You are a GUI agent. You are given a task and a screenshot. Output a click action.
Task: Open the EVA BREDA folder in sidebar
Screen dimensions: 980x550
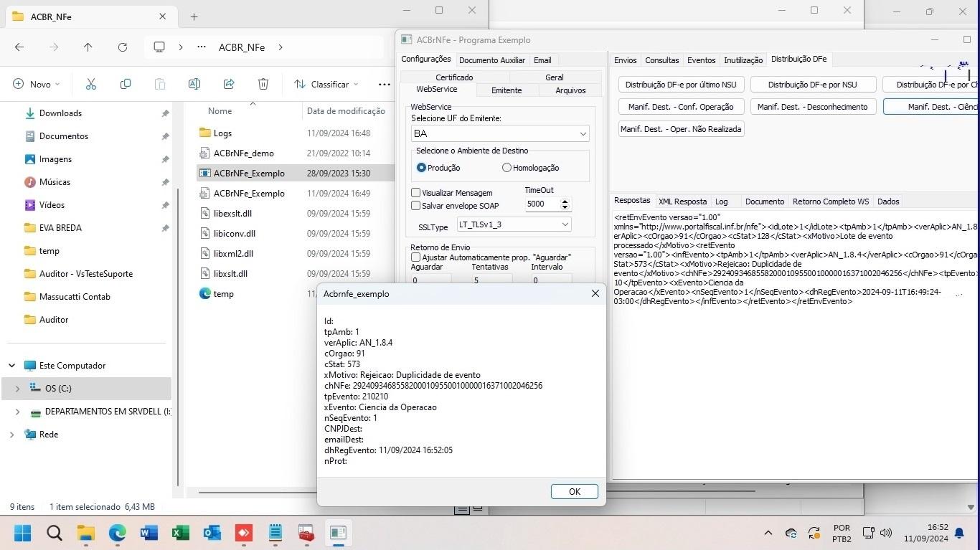click(60, 228)
